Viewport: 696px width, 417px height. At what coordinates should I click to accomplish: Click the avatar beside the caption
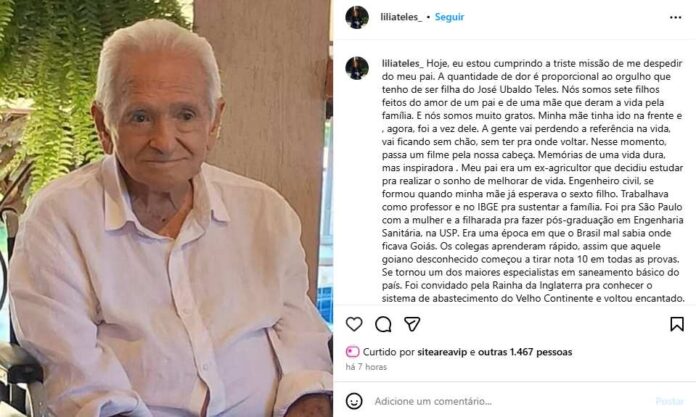point(357,68)
